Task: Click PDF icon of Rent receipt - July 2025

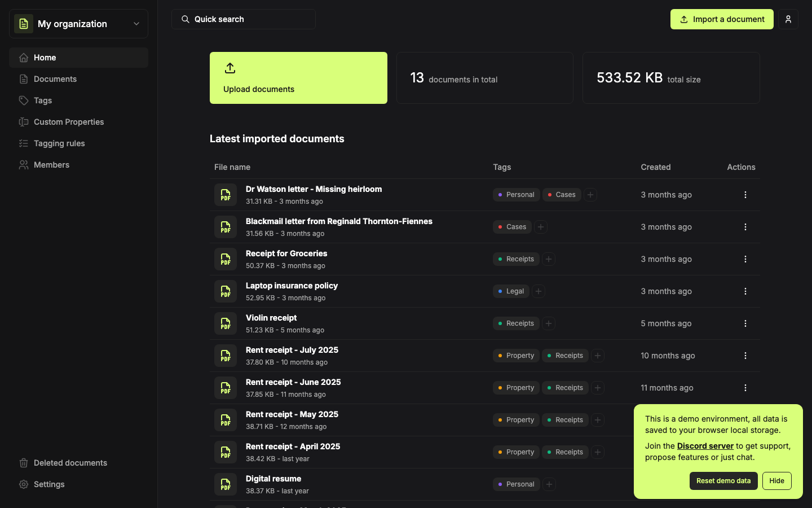Action: click(x=226, y=356)
